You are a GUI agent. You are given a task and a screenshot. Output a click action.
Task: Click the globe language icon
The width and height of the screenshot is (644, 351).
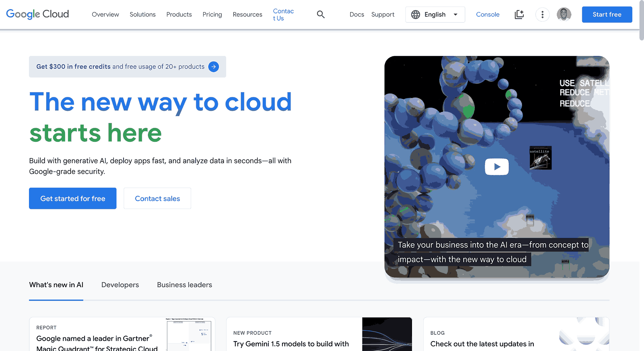coord(415,14)
